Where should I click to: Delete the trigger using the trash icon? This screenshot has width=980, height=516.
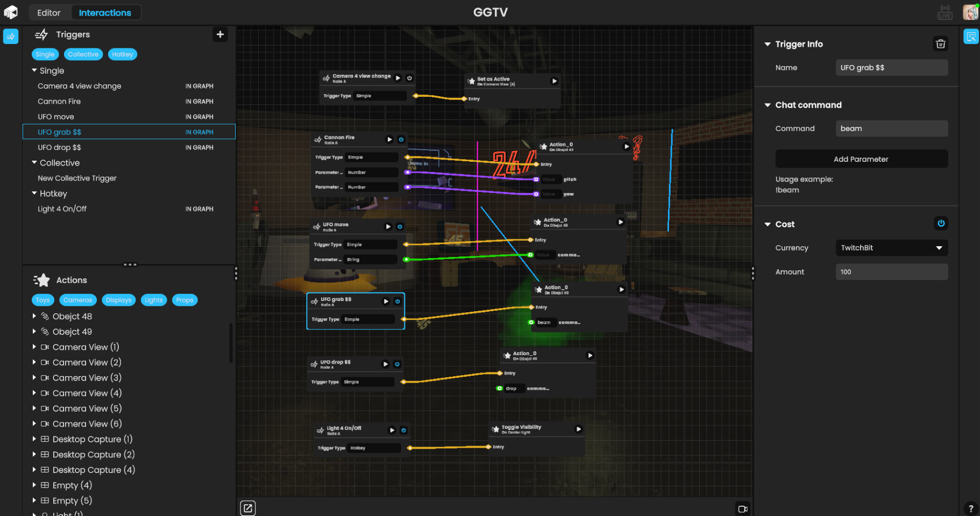pos(940,44)
